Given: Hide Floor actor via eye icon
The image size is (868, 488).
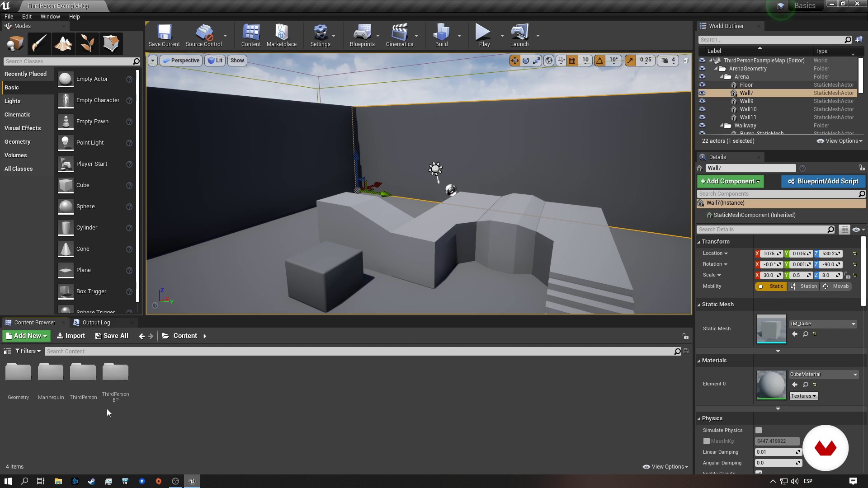Looking at the screenshot, I should coord(702,85).
